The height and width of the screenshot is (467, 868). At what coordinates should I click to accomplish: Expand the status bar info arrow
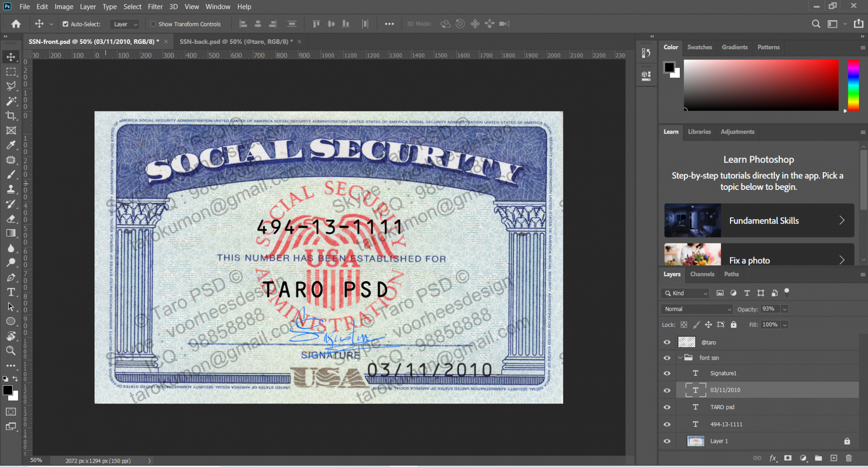(149, 461)
